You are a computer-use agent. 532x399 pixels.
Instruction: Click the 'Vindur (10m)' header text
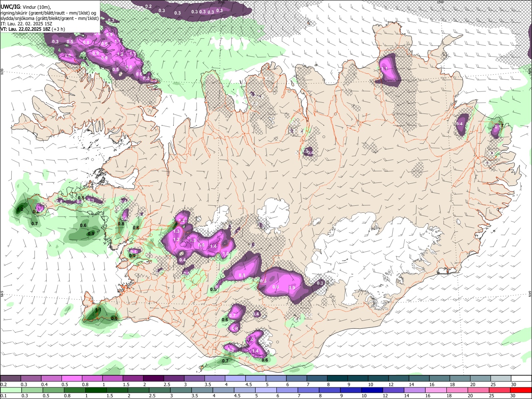(x=37, y=7)
